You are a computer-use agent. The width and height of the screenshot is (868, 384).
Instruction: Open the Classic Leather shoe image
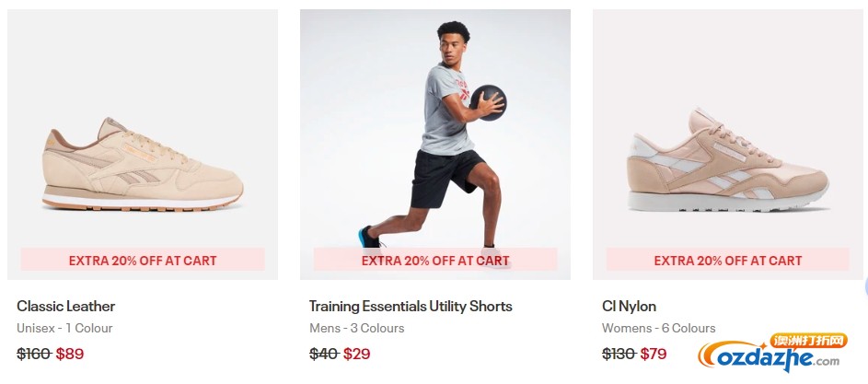click(x=143, y=144)
